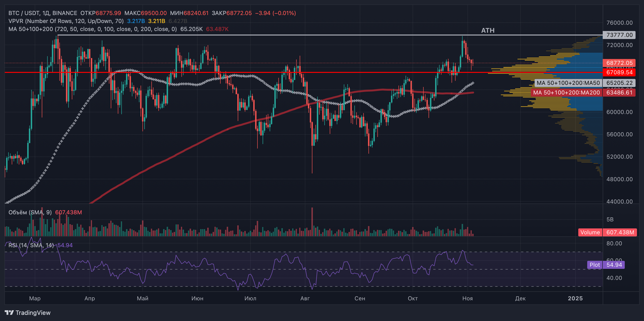Click the Ноя label on the time axis
The image size is (644, 321).
468,298
